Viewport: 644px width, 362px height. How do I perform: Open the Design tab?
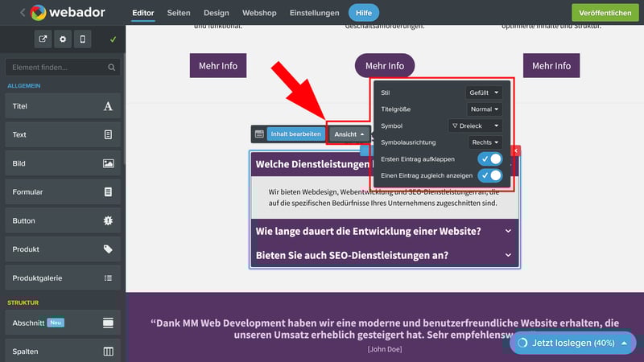216,13
